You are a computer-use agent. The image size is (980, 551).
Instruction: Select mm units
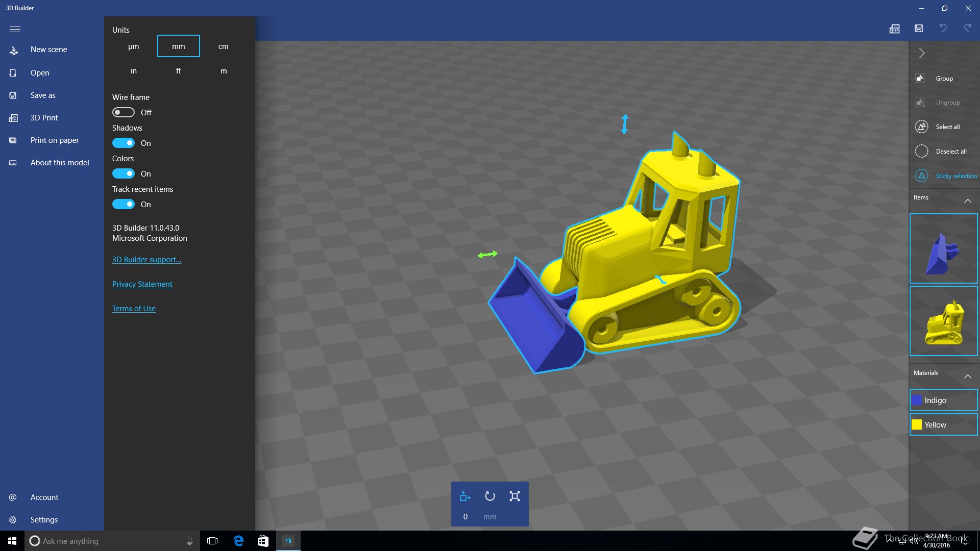pyautogui.click(x=179, y=46)
